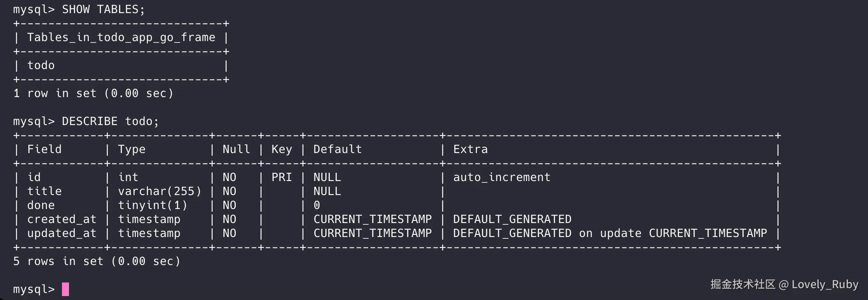The height and width of the screenshot is (300, 868).
Task: Click the todo table name row
Action: [41, 66]
